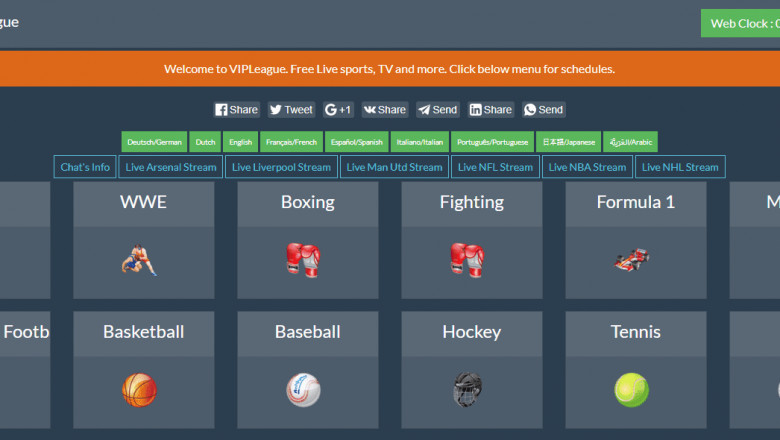Select the Formula 1 category heading
Image resolution: width=780 pixels, height=440 pixels.
click(x=636, y=203)
